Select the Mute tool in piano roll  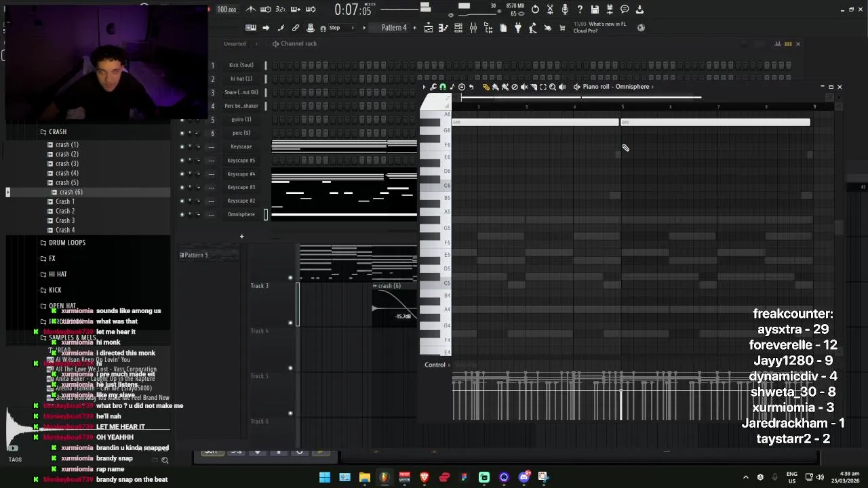click(524, 87)
